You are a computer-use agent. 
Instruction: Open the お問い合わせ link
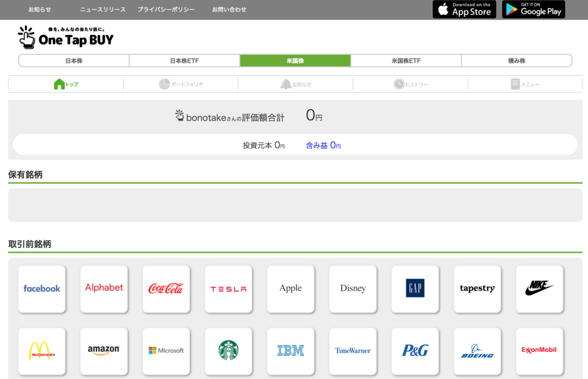(229, 10)
